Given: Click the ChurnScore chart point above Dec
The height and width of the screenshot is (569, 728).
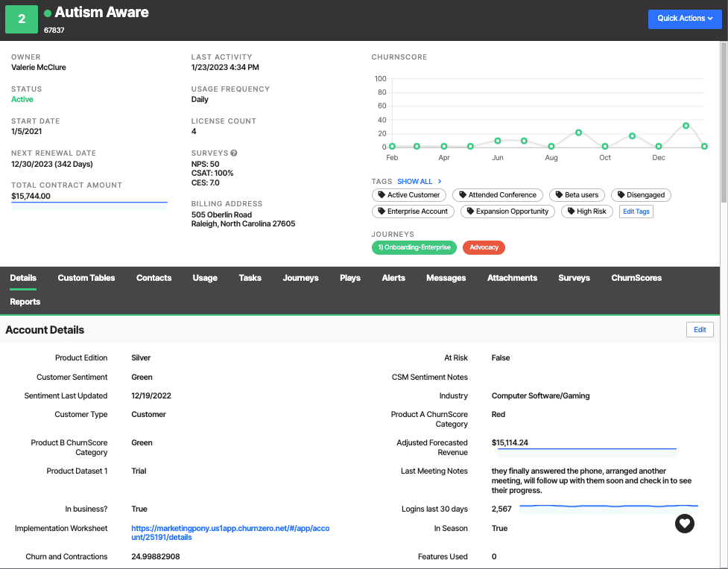Looking at the screenshot, I should click(659, 146).
